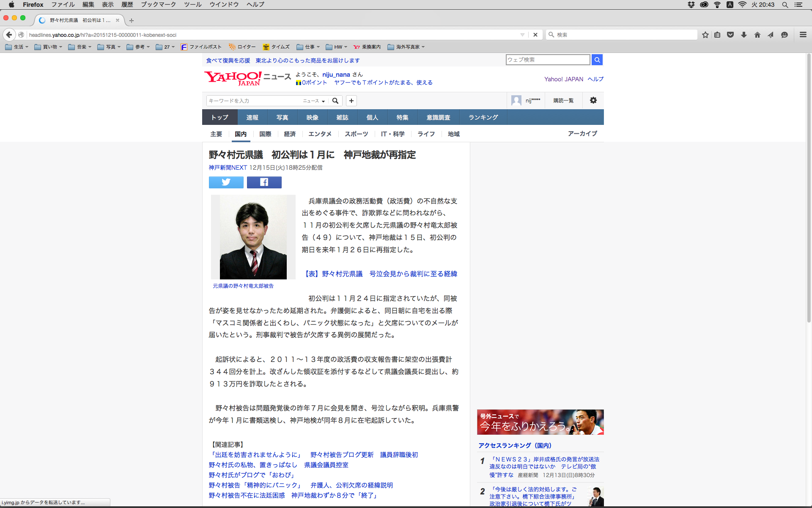Open the 生活 bookmarks folder dropdown

[x=17, y=47]
